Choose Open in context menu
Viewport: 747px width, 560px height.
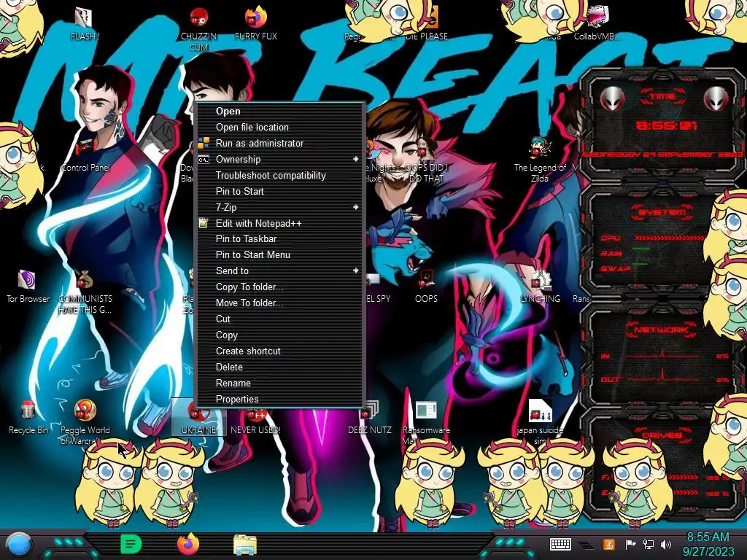[x=281, y=111]
